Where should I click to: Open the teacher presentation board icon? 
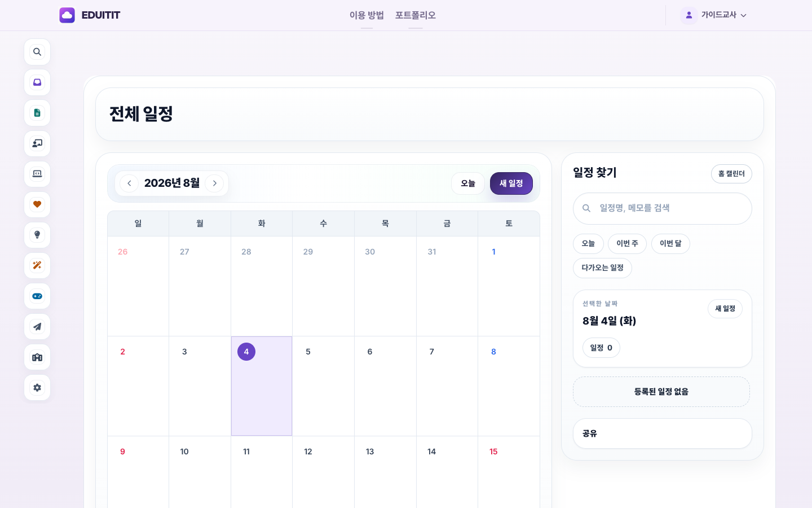(x=37, y=143)
